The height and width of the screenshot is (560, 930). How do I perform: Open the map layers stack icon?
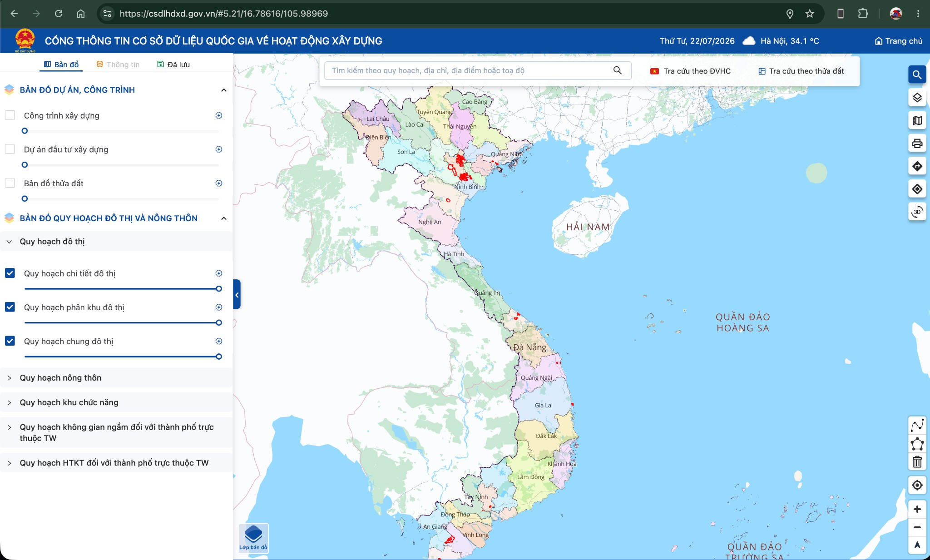click(x=917, y=98)
